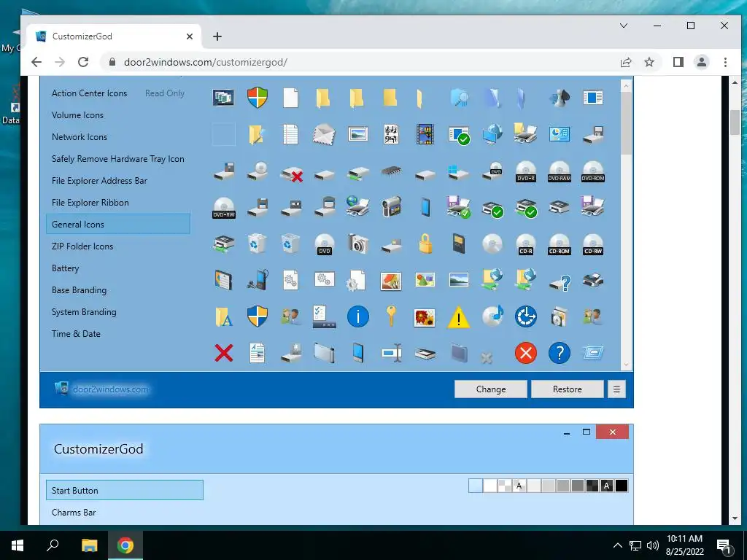Screen dimensions: 747x560
Task: Select the sheet music file icon
Action: coord(391,134)
